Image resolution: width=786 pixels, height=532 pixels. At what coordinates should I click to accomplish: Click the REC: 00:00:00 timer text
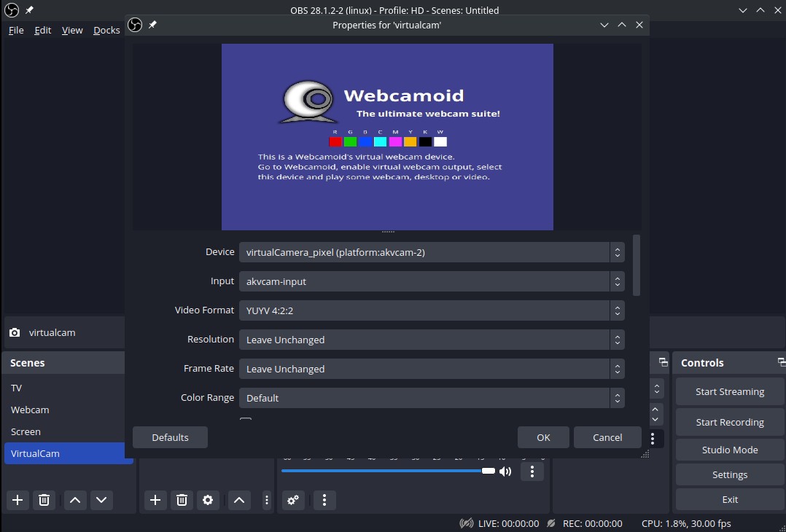pos(593,523)
